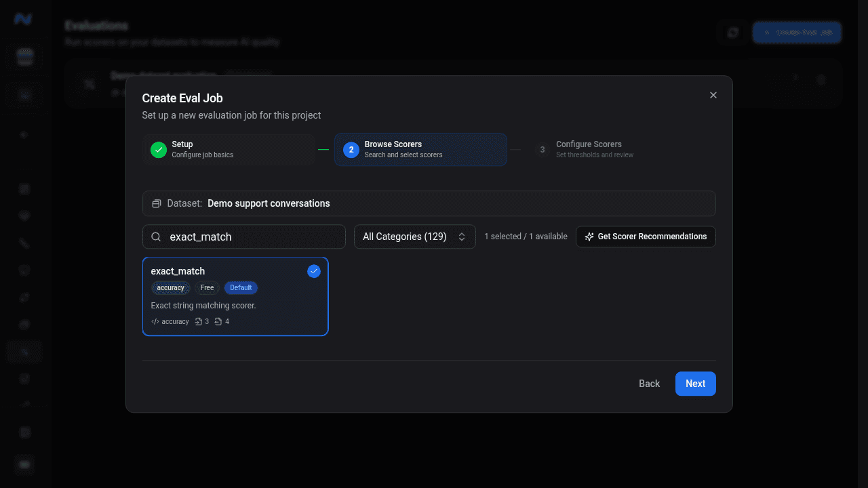Focus the scorer search field containing exact_match
The width and height of the screenshot is (868, 488).
(x=244, y=237)
